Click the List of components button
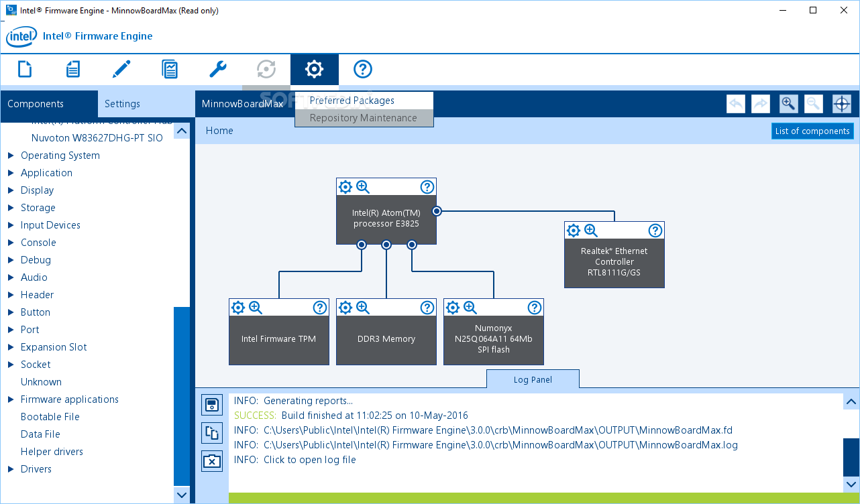Viewport: 860px width, 504px height. (812, 131)
